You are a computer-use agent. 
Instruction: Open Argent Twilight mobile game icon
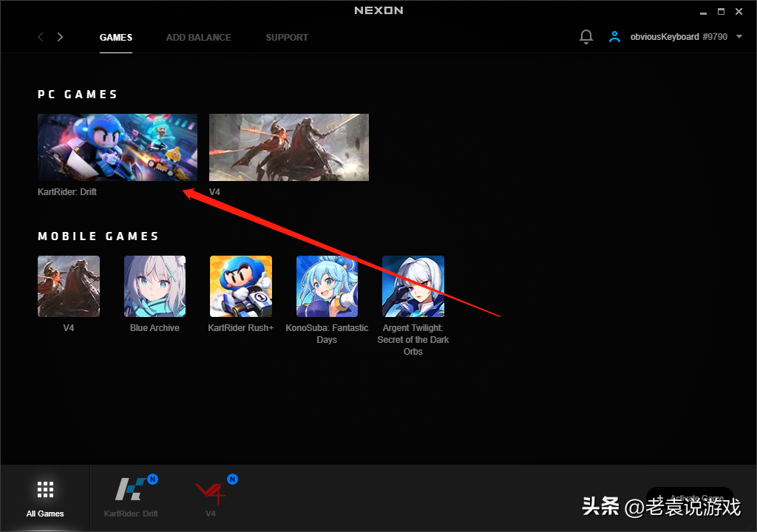click(x=413, y=287)
